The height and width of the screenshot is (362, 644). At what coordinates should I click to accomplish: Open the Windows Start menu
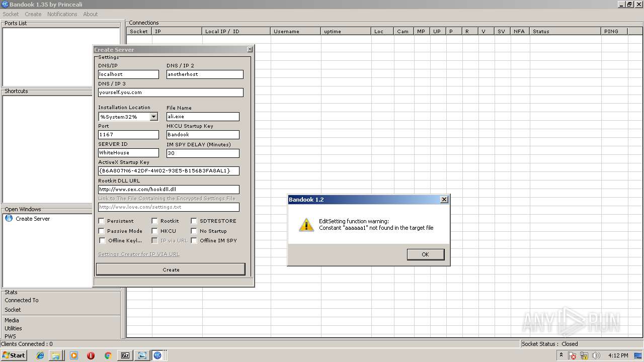tap(14, 355)
